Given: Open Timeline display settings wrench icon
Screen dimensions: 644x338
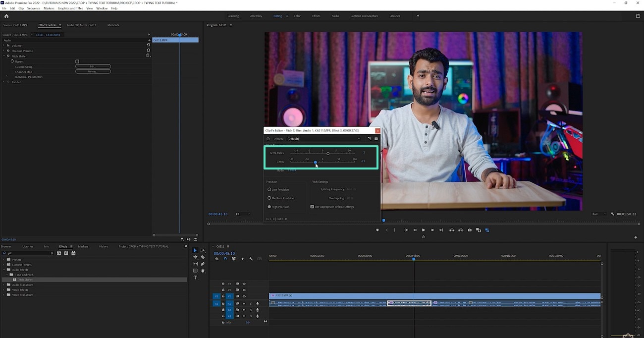Looking at the screenshot, I should coord(251,259).
